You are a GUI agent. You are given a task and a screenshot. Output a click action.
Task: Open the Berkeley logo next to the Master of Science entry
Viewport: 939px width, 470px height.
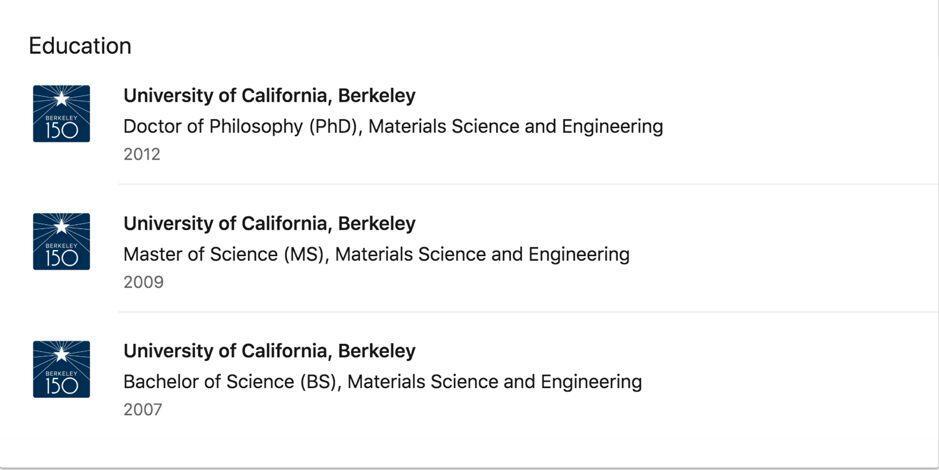[x=61, y=241]
